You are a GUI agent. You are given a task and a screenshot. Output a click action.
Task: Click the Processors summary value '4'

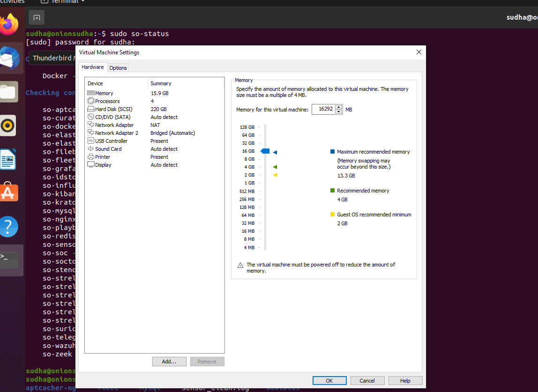(x=152, y=101)
